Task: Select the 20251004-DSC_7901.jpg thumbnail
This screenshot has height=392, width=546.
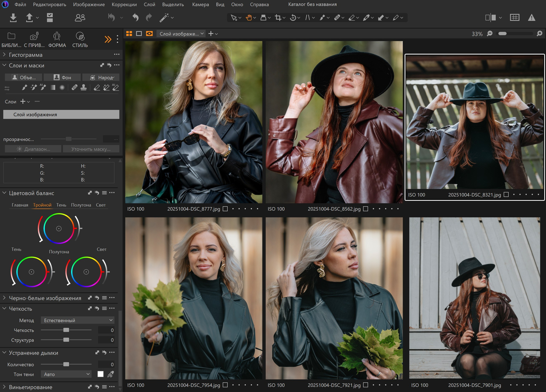Action: coord(474,298)
